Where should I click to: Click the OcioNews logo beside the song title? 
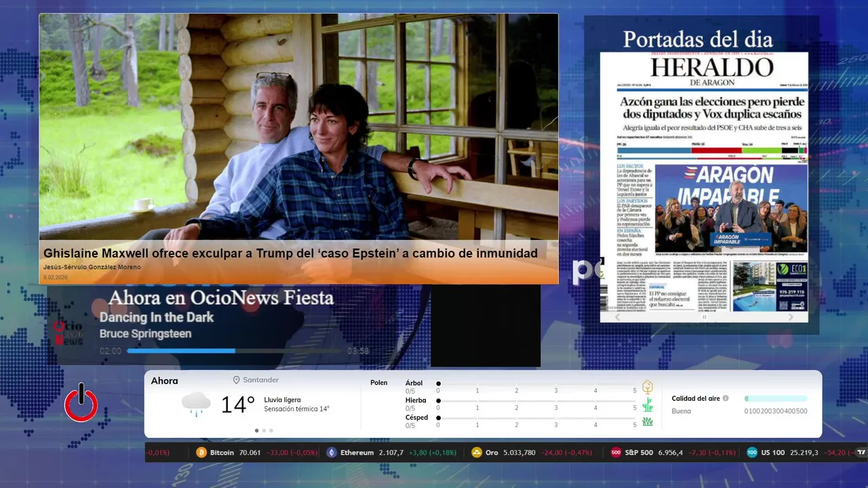click(x=68, y=333)
